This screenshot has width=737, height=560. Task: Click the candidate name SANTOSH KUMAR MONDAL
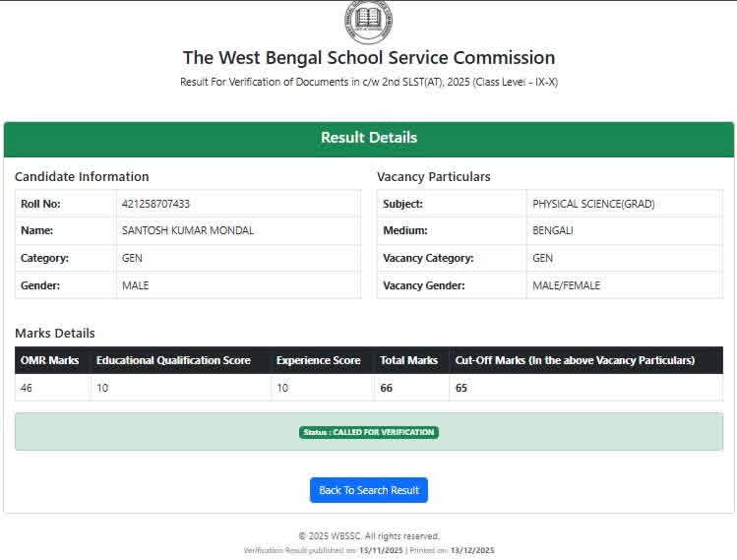(x=187, y=230)
